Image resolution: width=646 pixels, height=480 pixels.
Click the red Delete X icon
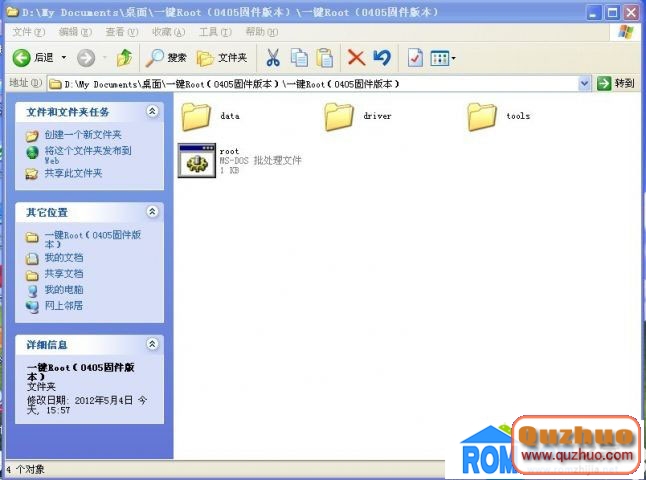pos(356,58)
